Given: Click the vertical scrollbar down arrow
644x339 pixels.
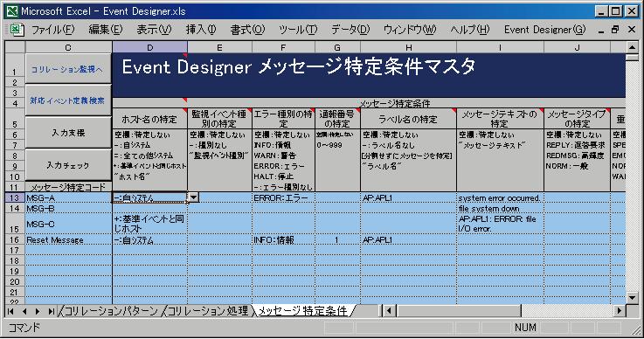Looking at the screenshot, I should (632, 297).
